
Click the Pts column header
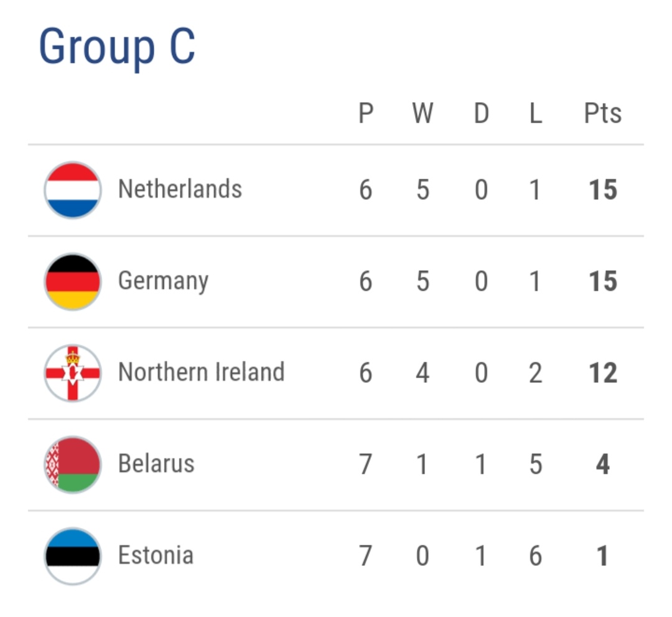[602, 114]
